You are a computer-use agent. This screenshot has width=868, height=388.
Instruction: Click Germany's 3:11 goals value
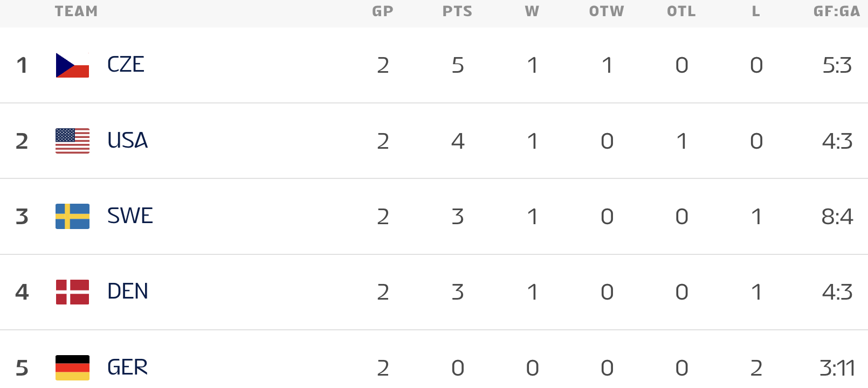[837, 368]
